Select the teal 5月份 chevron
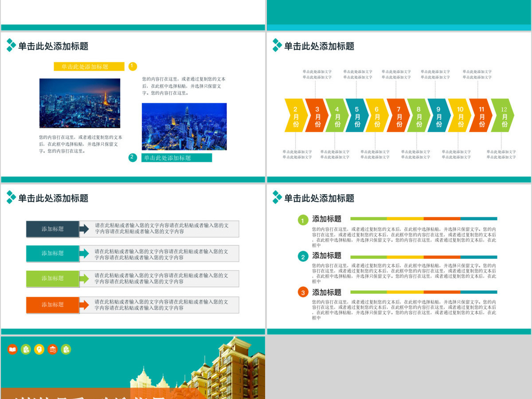Screen dimensions: 532x399 [357, 115]
